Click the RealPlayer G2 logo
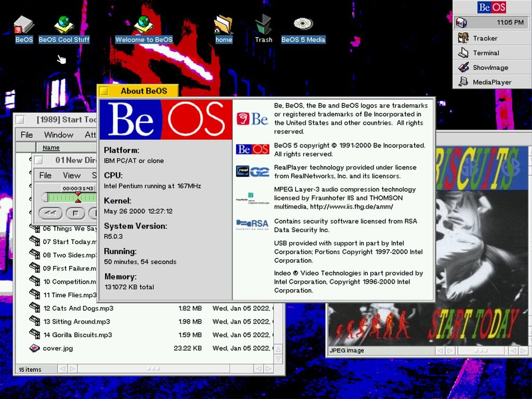532x399 pixels. tap(252, 171)
